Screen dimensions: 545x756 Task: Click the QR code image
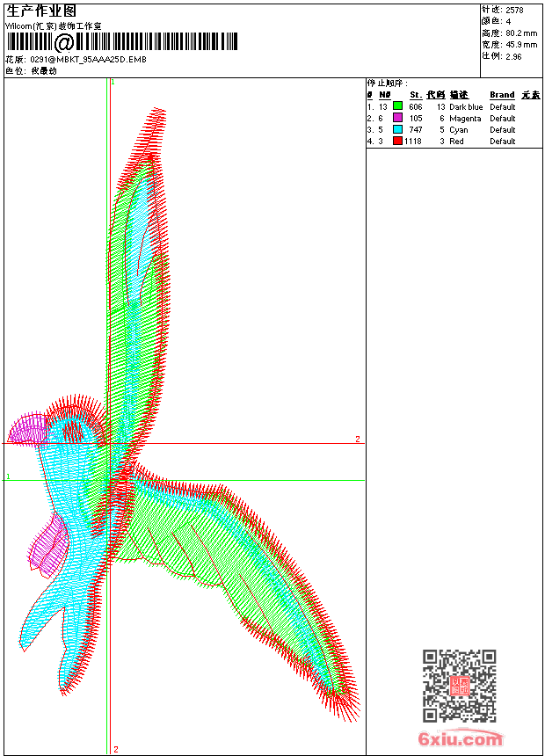click(459, 686)
